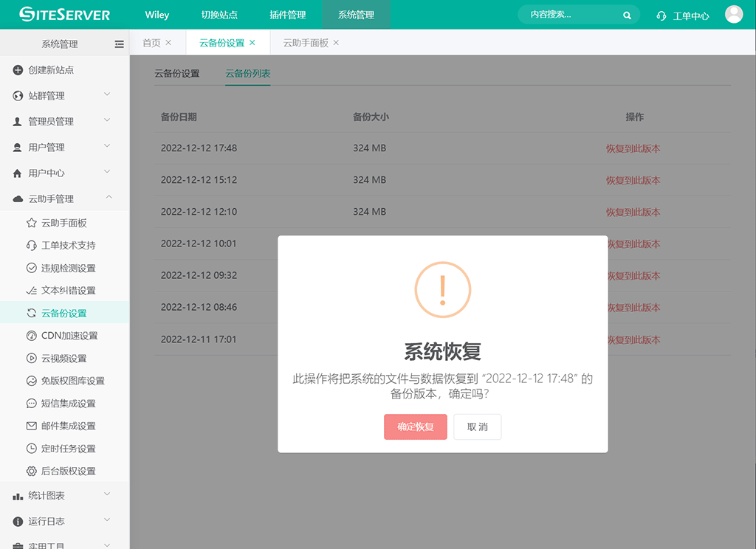The height and width of the screenshot is (549, 756).
Task: Click the CDN加速设置 gauge icon
Action: [x=32, y=336]
